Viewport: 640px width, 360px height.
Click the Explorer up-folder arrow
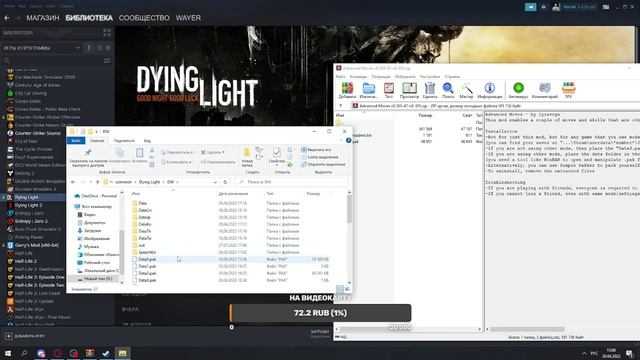[98, 182]
